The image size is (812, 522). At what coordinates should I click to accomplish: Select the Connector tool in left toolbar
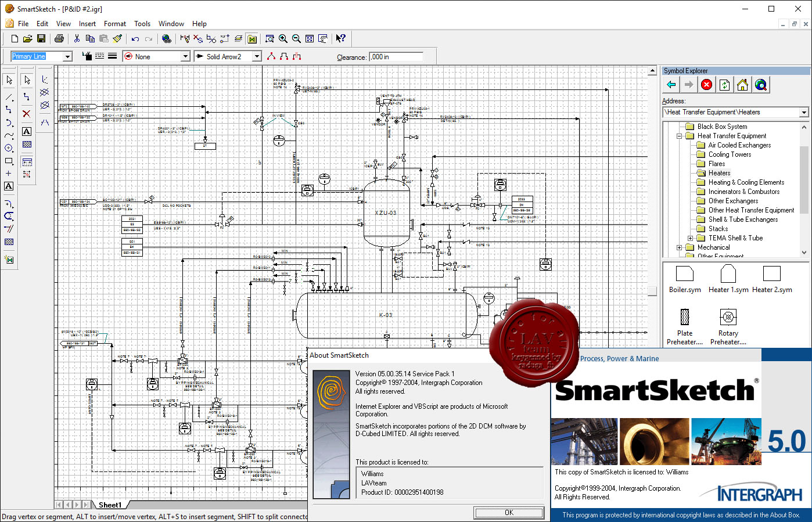pos(9,110)
